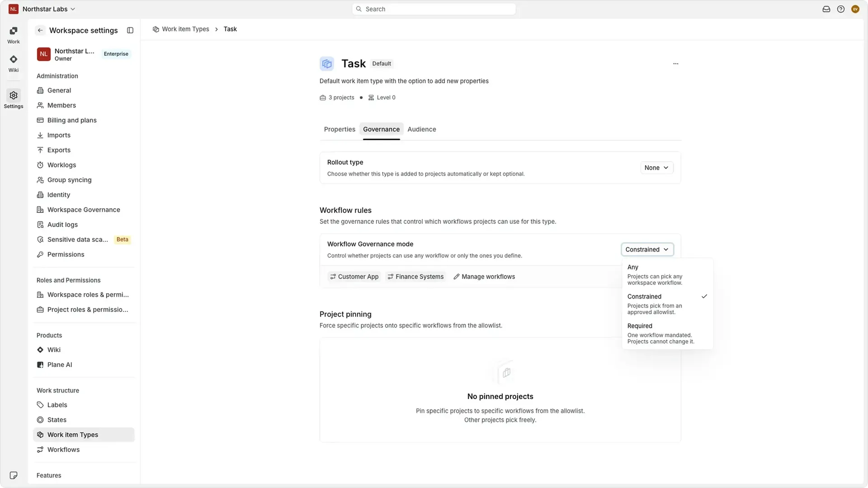Open the Work section in left rail
The width and height of the screenshot is (868, 488).
tap(14, 35)
